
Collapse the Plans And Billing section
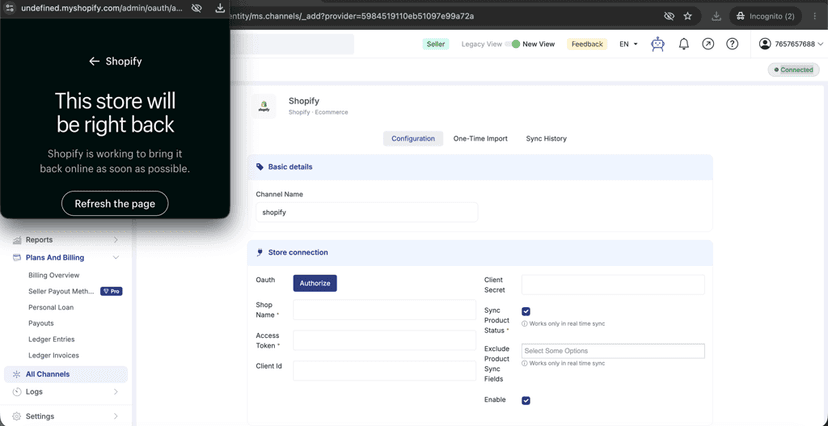tap(66, 258)
